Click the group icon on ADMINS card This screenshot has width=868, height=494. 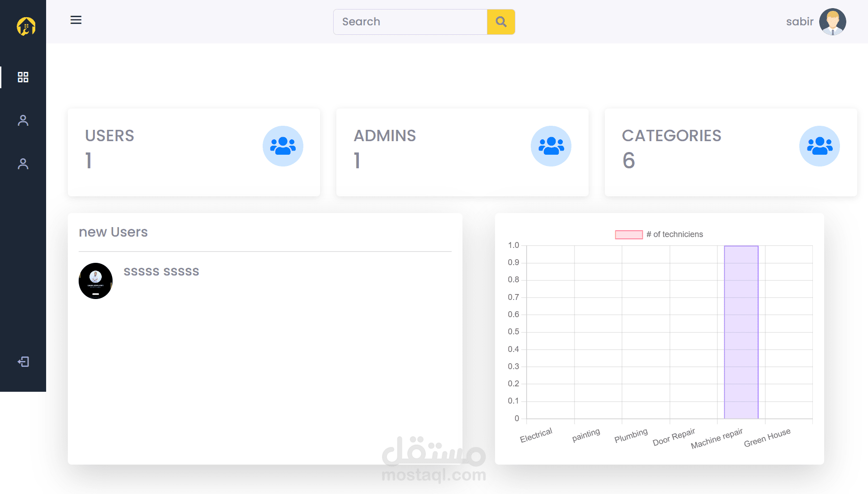pos(551,146)
